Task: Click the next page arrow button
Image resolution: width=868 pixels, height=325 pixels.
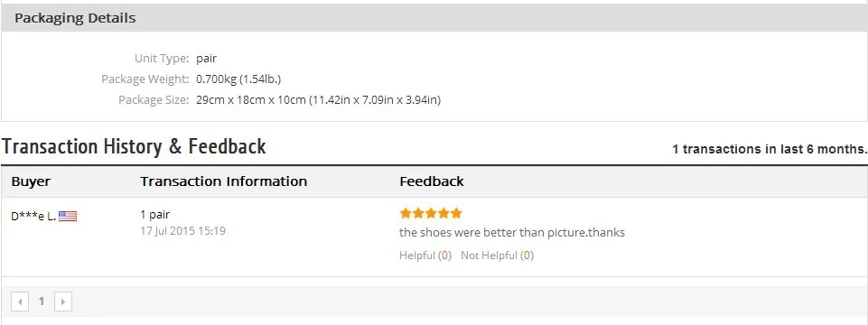Action: 63,302
